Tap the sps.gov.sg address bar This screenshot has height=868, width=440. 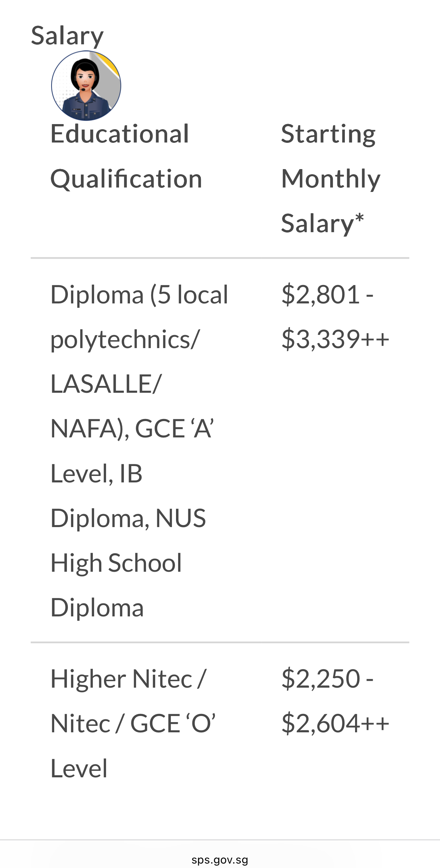(x=220, y=860)
